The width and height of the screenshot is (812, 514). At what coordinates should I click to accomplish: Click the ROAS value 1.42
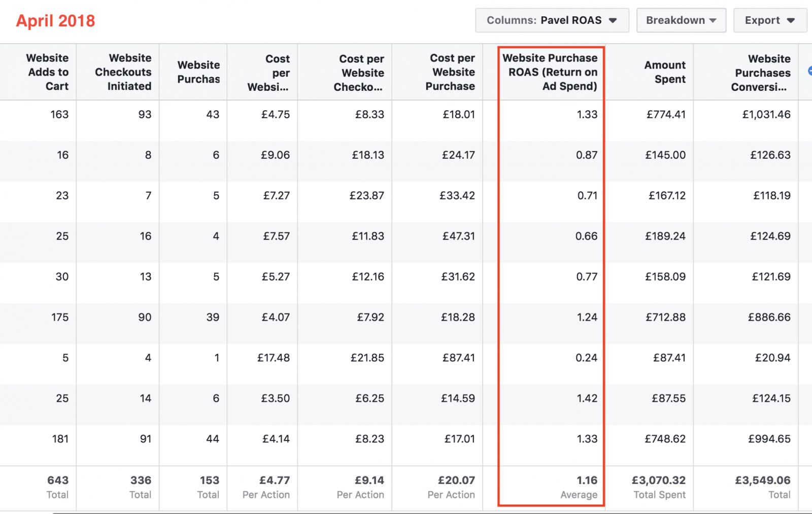[x=587, y=399]
